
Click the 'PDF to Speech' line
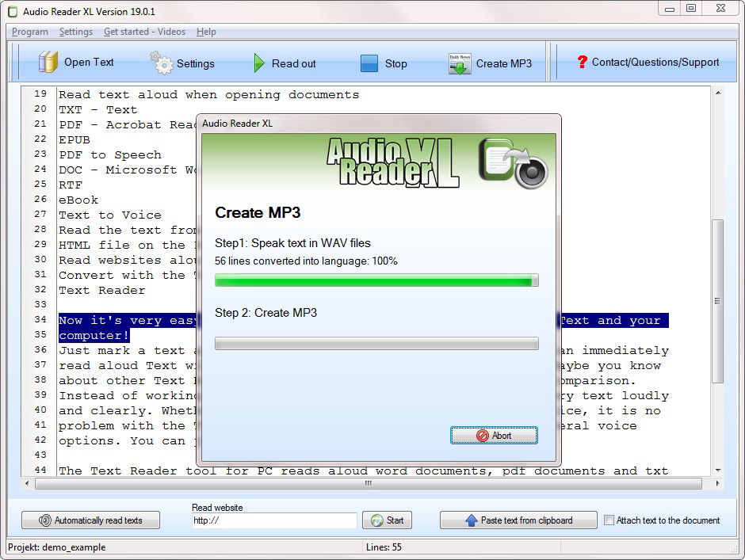(110, 154)
